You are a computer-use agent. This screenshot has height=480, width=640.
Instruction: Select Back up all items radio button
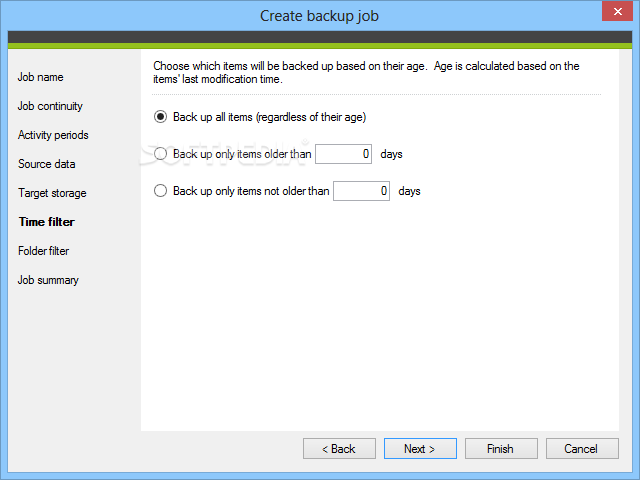(x=160, y=117)
